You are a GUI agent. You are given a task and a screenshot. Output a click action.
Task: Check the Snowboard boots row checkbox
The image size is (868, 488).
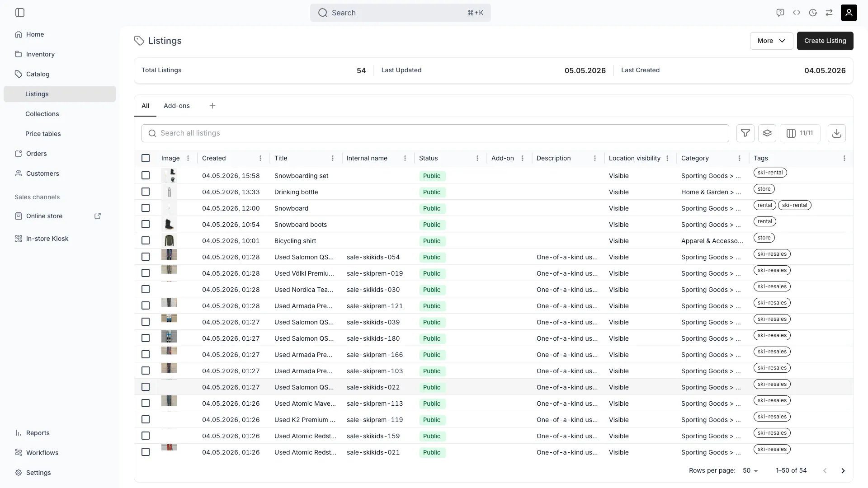point(146,224)
